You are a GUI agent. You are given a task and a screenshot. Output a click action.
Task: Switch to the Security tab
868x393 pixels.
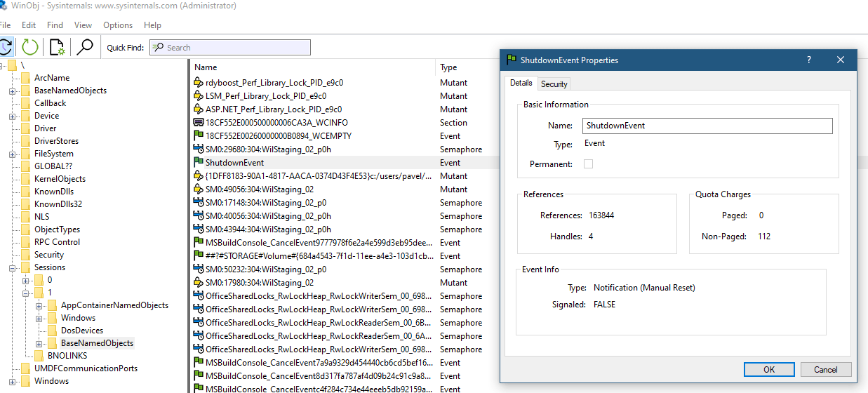(554, 84)
